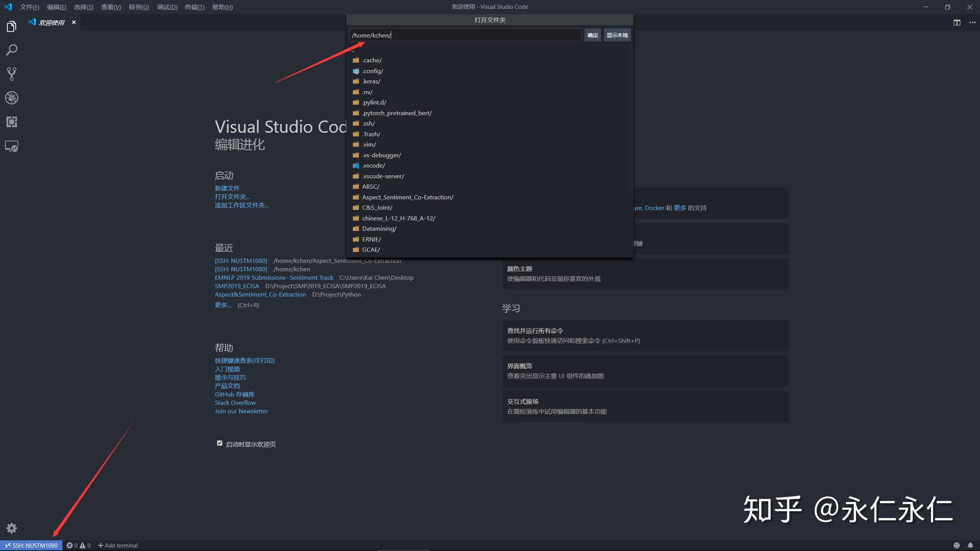Screen dimensions: 980x551
Task: Open the Search view icon
Action: pyautogui.click(x=11, y=50)
